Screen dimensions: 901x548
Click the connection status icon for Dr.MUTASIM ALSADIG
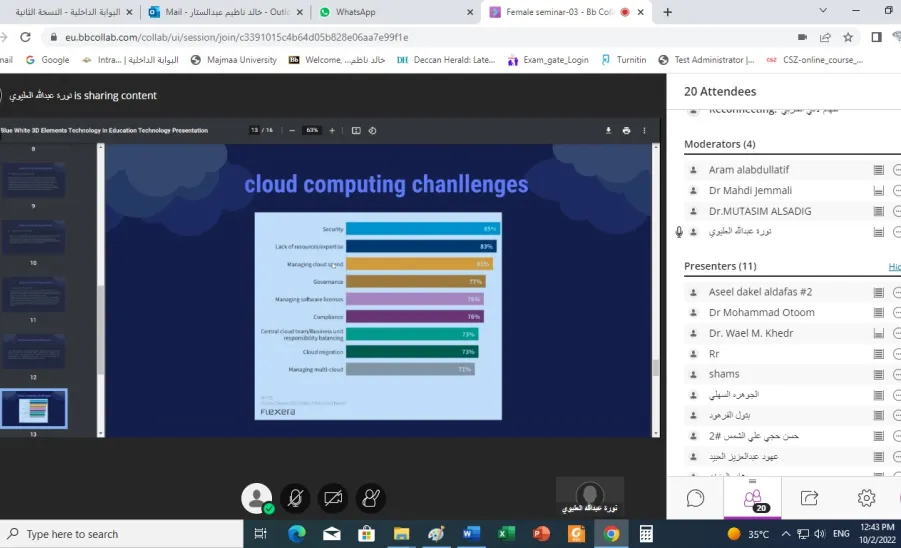pyautogui.click(x=878, y=211)
